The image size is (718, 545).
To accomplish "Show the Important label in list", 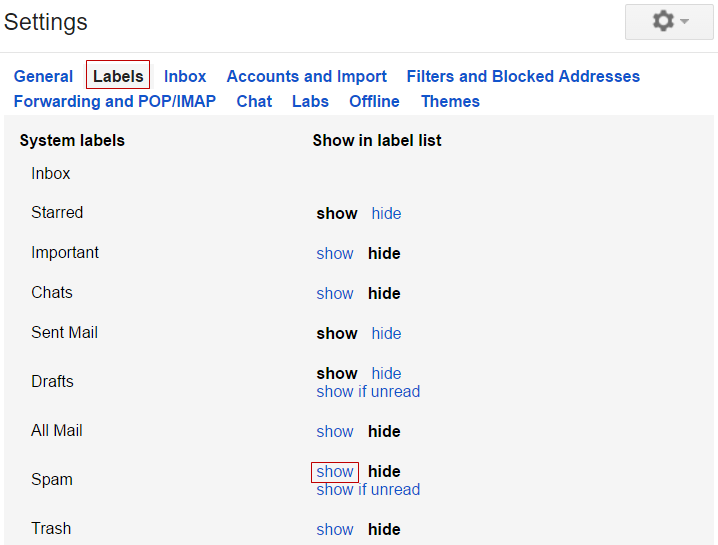I will tap(335, 253).
